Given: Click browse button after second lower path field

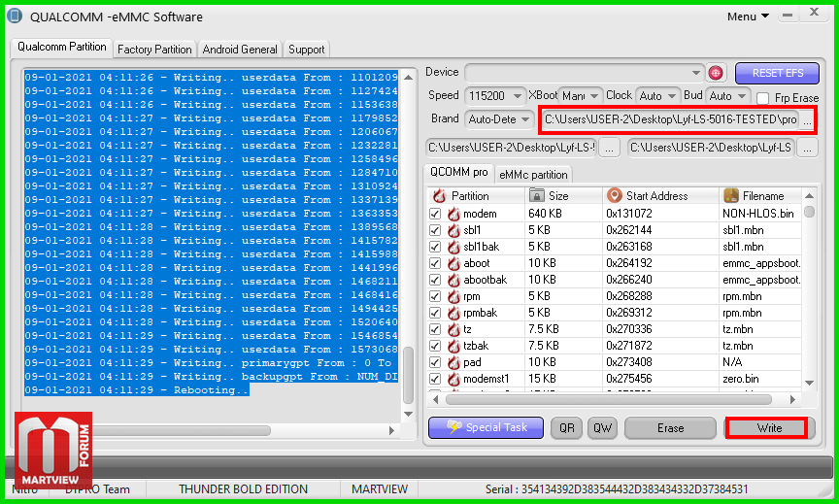Looking at the screenshot, I should [807, 148].
